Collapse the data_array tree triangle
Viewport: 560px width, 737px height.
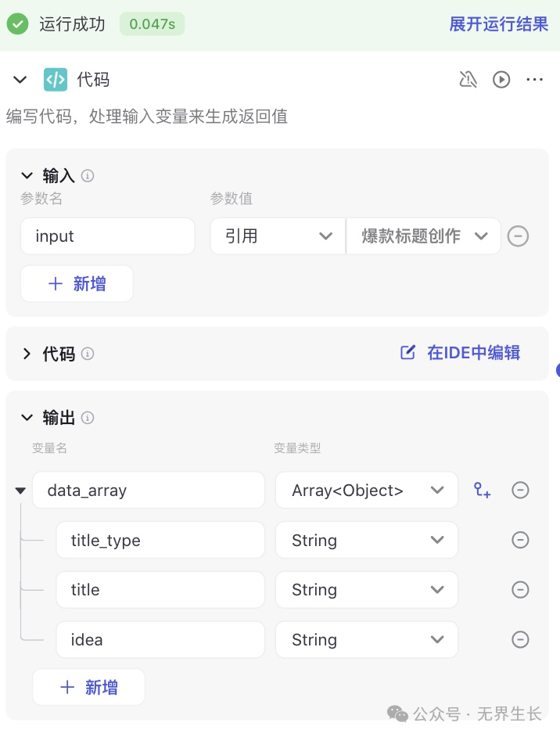(x=20, y=491)
